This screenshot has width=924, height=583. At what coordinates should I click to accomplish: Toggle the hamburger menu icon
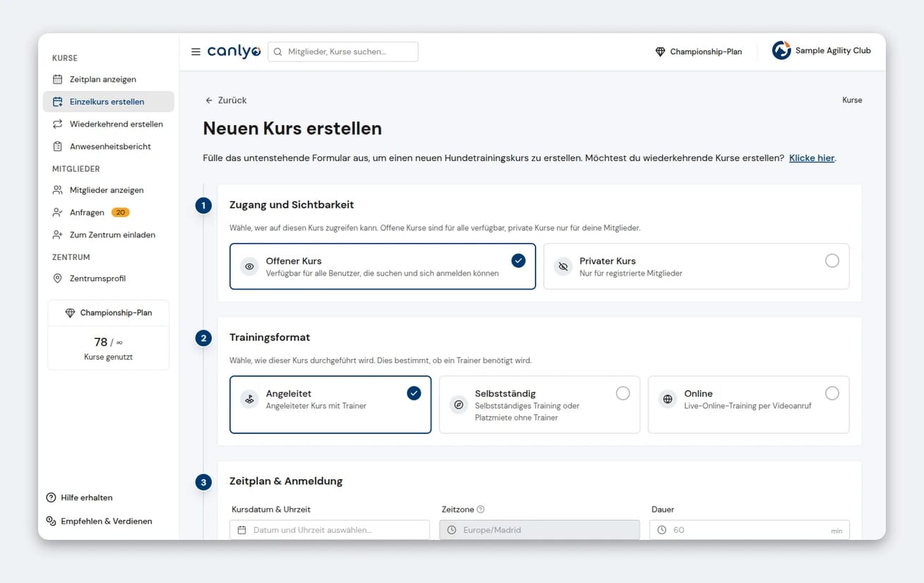pyautogui.click(x=196, y=52)
